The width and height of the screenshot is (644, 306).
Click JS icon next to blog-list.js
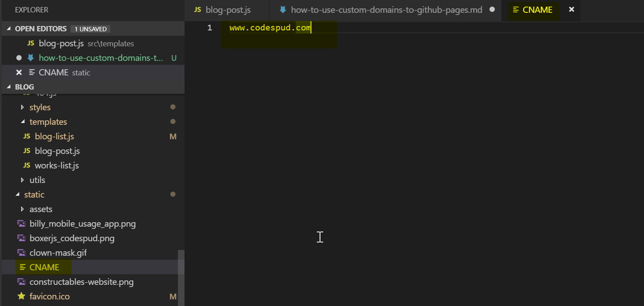point(26,136)
